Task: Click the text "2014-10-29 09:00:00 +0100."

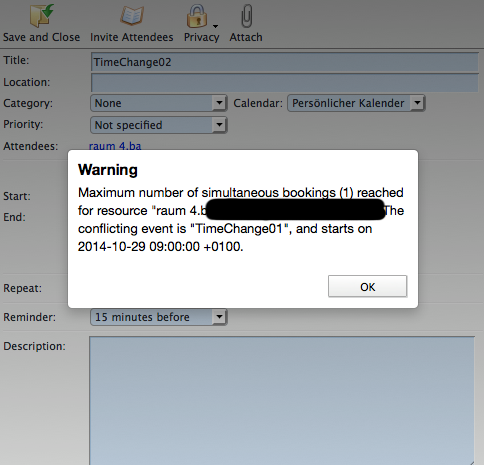Action: tap(161, 247)
